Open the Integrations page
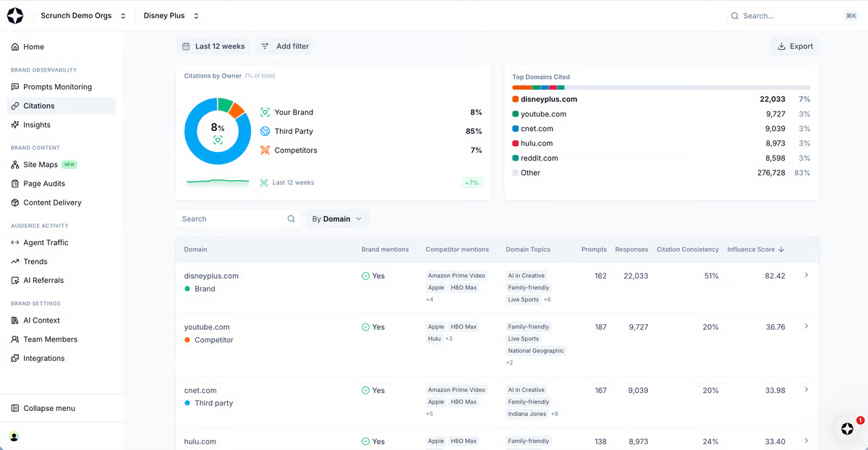The image size is (868, 450). coord(44,357)
